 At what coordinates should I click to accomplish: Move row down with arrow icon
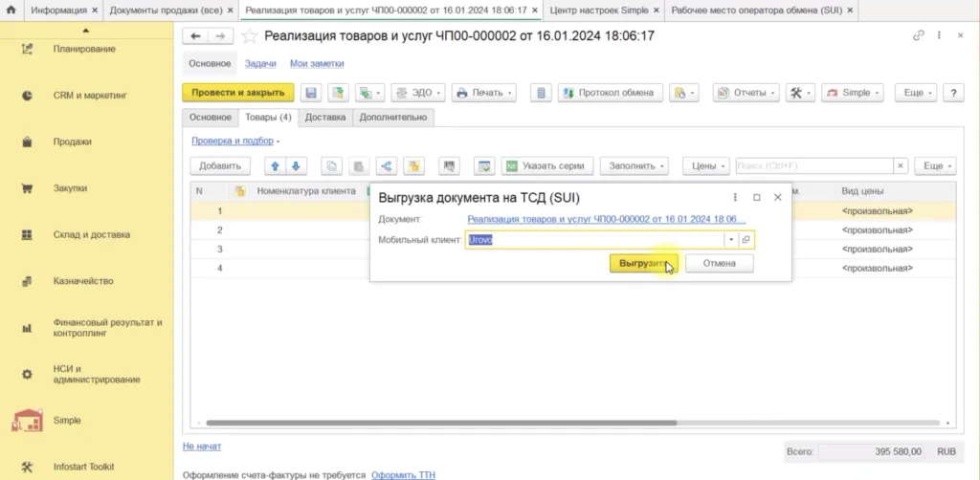[296, 166]
